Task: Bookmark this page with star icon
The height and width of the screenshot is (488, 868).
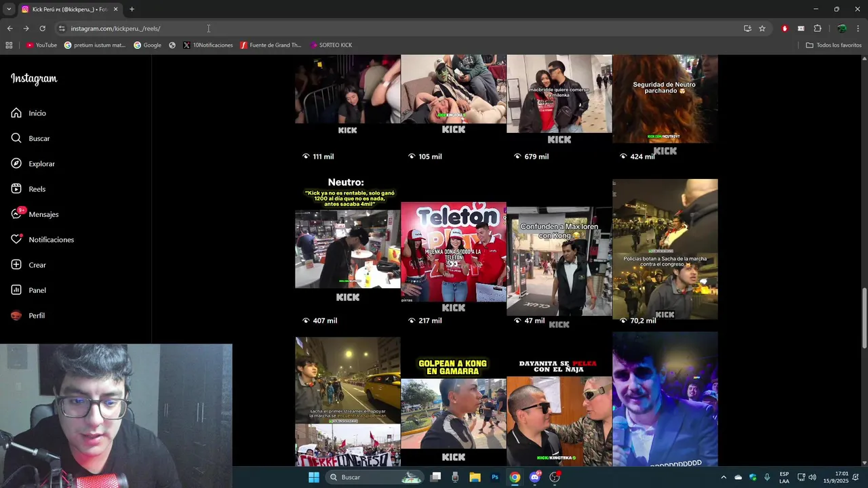Action: [x=762, y=28]
